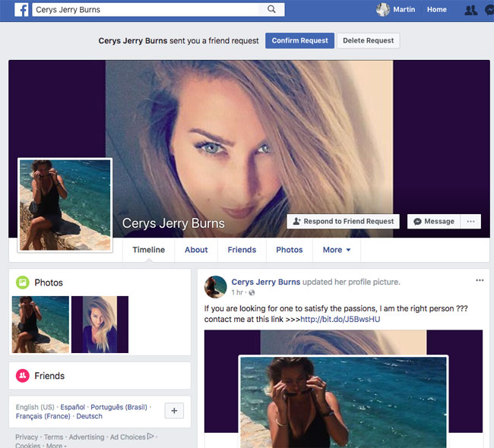Click the Message button on cover
The width and height of the screenshot is (494, 448).
pyautogui.click(x=432, y=221)
